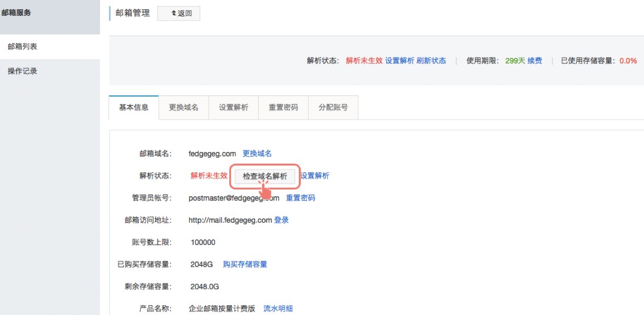This screenshot has height=315, width=644.
Task: Click the 续费 renewal link
Action: (535, 61)
